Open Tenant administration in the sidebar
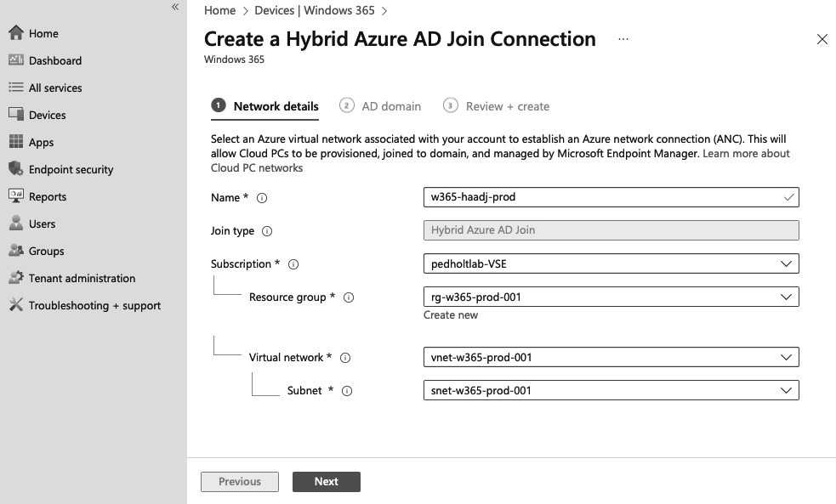The width and height of the screenshot is (836, 504). (x=82, y=278)
